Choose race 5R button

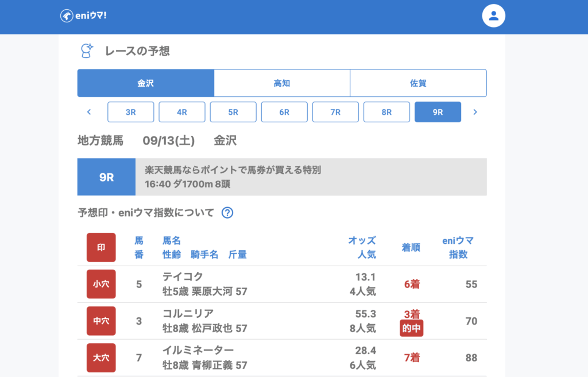tap(233, 112)
